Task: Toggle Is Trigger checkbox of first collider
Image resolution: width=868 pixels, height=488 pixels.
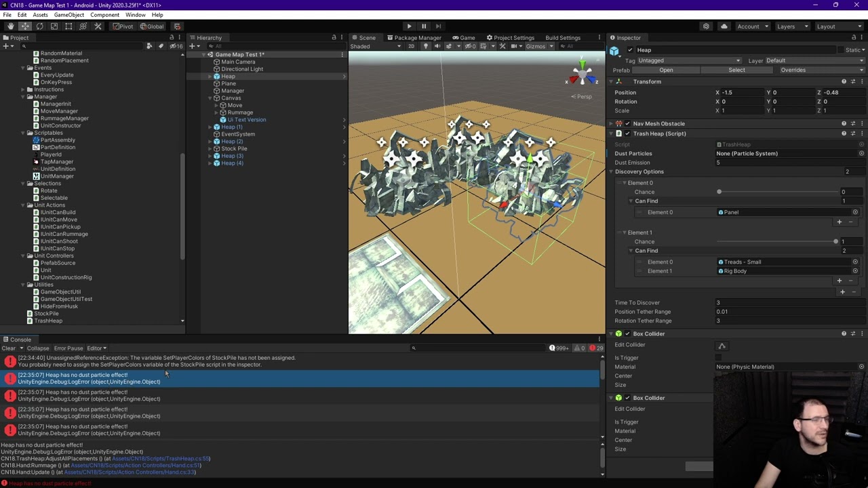Action: pyautogui.click(x=719, y=358)
